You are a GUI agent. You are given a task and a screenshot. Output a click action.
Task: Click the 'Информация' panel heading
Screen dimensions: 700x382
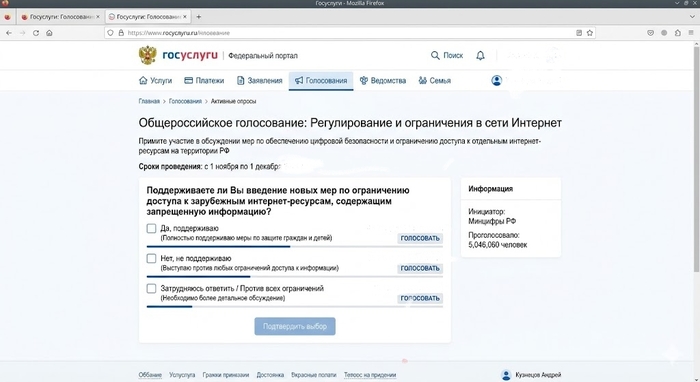pyautogui.click(x=491, y=189)
